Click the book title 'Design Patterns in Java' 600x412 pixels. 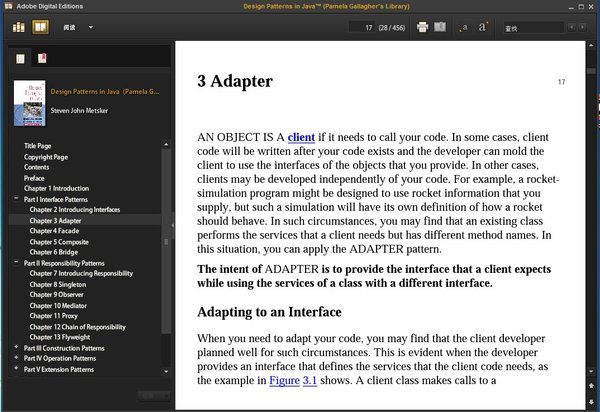click(x=104, y=92)
